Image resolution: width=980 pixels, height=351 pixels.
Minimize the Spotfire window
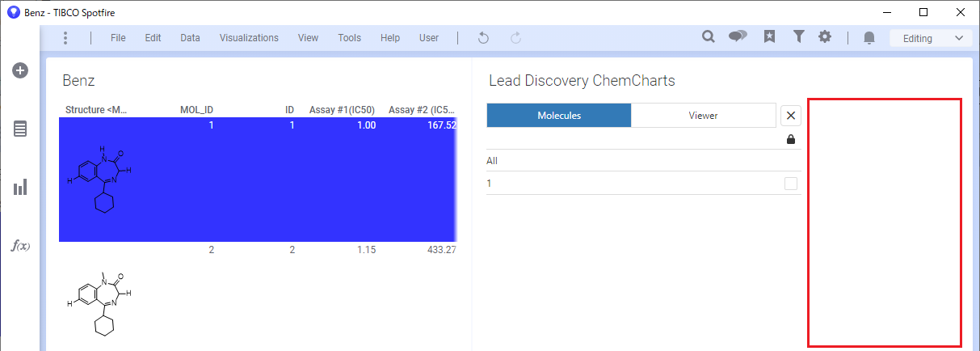click(887, 12)
